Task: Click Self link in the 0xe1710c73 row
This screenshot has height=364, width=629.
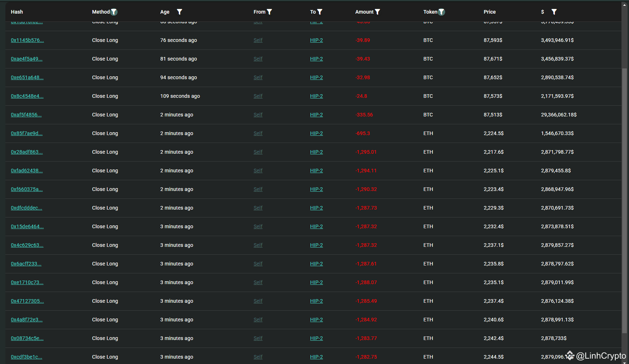Action: [x=258, y=282]
